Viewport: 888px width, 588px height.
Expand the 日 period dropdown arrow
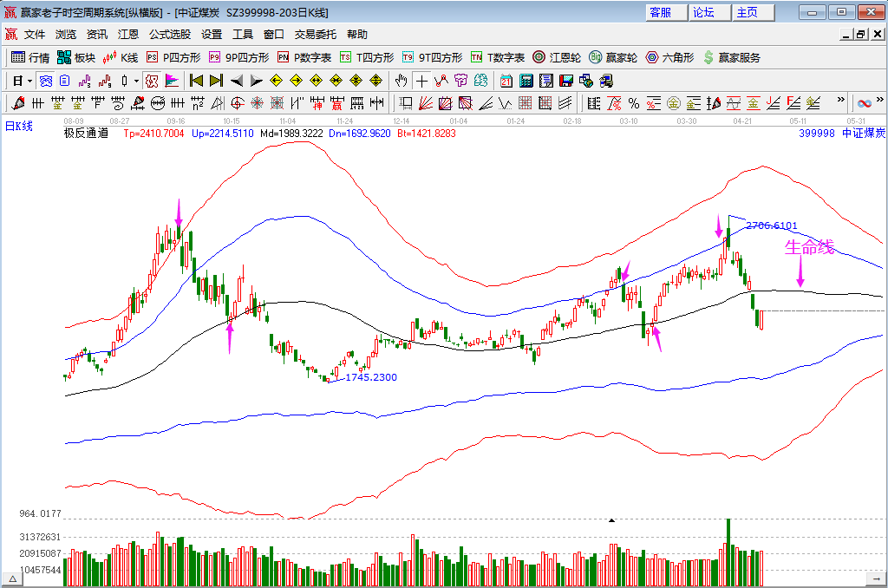(30, 81)
